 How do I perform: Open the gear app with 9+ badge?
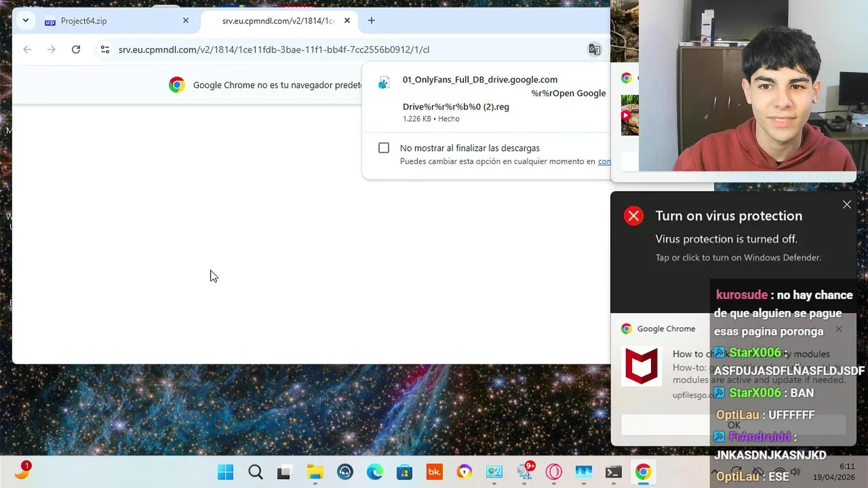[525, 472]
